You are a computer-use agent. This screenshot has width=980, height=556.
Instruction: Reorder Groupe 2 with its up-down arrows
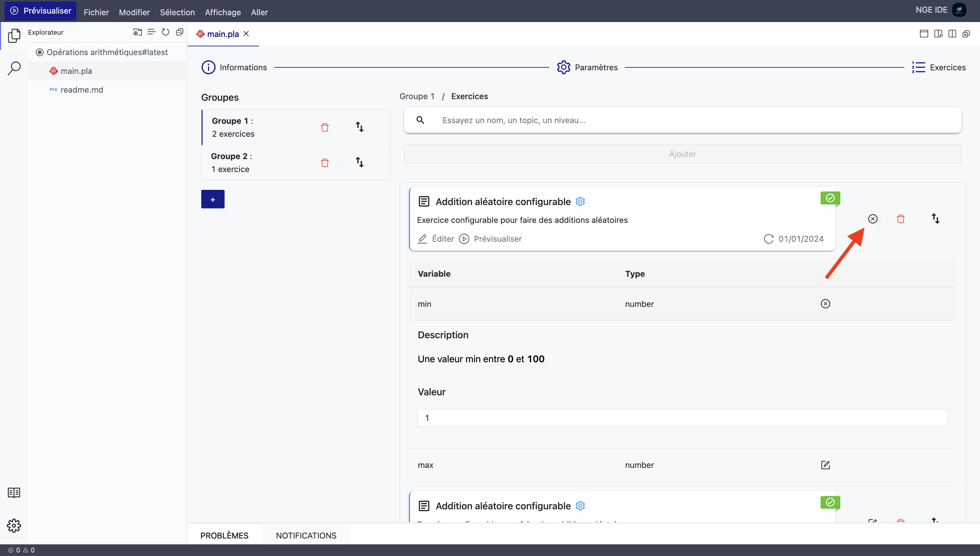coord(359,162)
